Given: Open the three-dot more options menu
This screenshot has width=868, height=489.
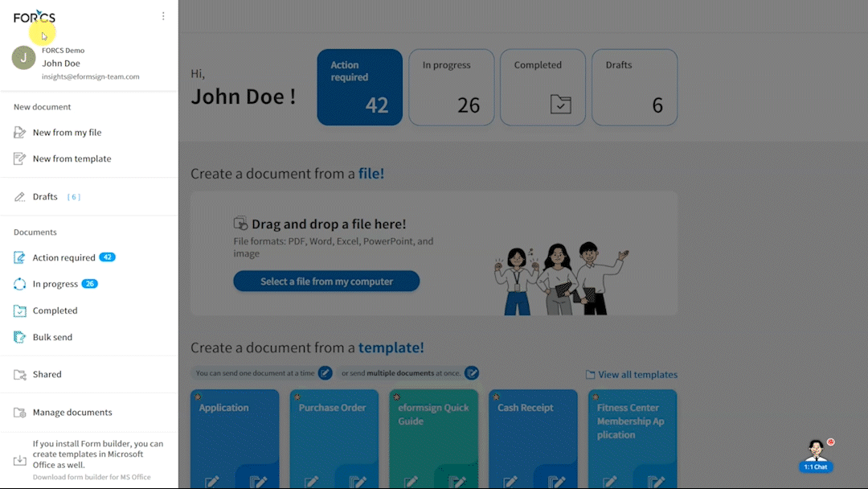Looking at the screenshot, I should coord(163,16).
